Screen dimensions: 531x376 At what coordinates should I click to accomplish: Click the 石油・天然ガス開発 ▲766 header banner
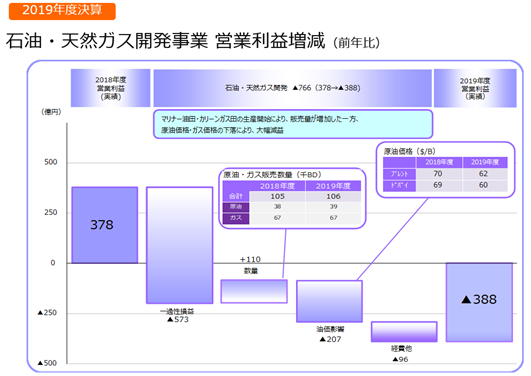293,88
